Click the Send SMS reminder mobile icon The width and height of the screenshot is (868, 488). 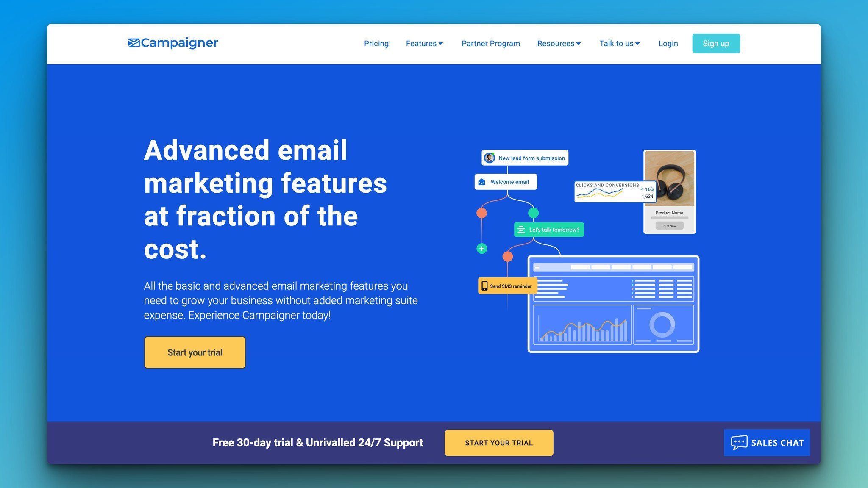pyautogui.click(x=484, y=286)
